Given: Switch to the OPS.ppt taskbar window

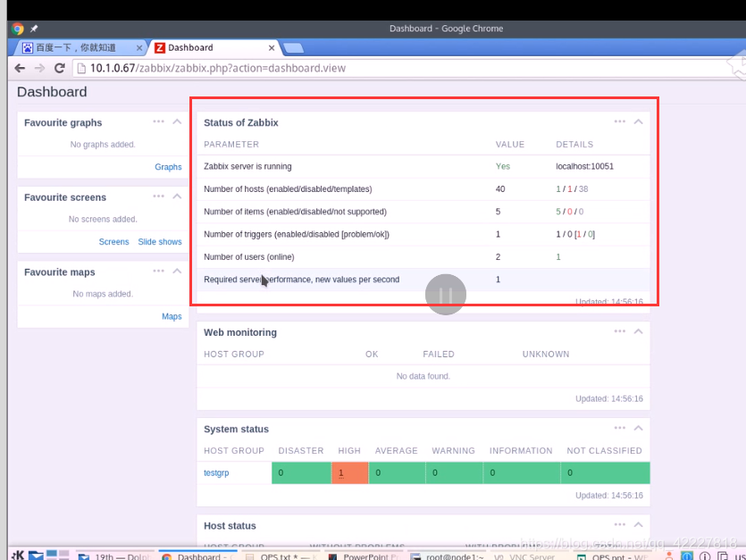Looking at the screenshot, I should click(x=614, y=556).
